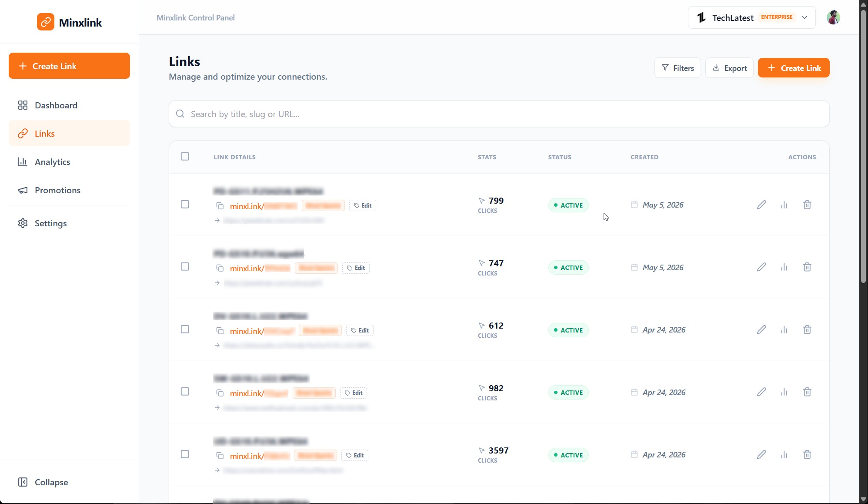The height and width of the screenshot is (504, 868).
Task: Edit the link with 612 clicks (pencil icon)
Action: click(x=761, y=329)
